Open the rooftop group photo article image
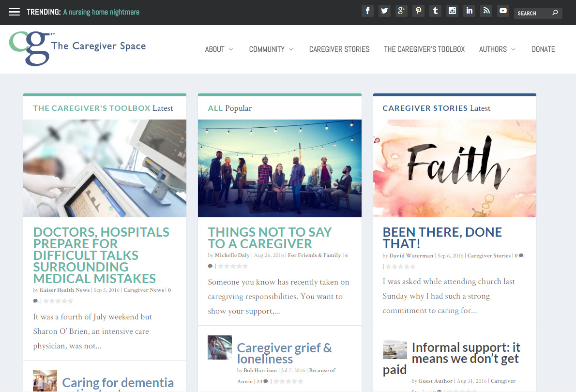The height and width of the screenshot is (392, 576). [x=280, y=168]
